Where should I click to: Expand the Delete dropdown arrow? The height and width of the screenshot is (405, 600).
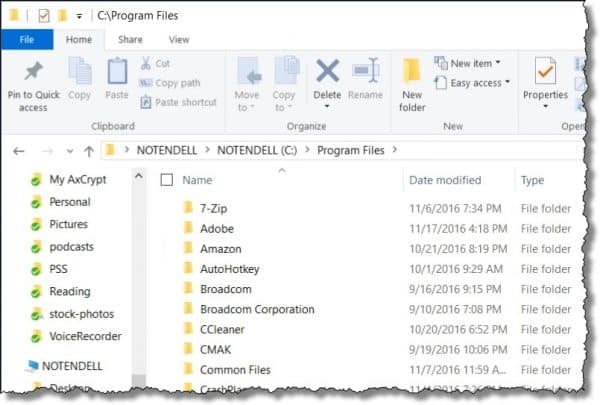(327, 107)
